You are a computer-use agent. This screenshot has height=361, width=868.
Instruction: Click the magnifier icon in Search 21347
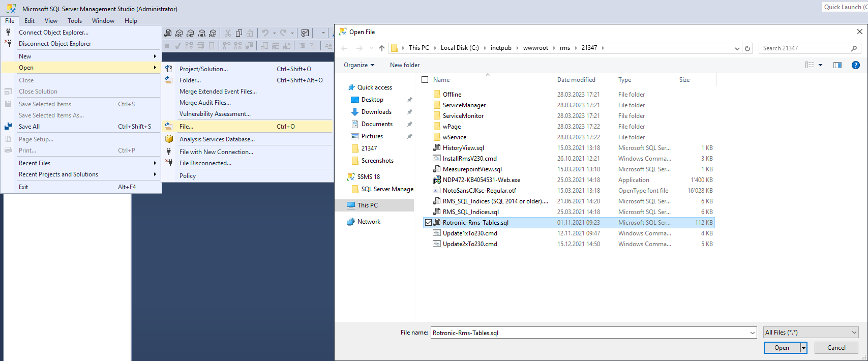(854, 48)
